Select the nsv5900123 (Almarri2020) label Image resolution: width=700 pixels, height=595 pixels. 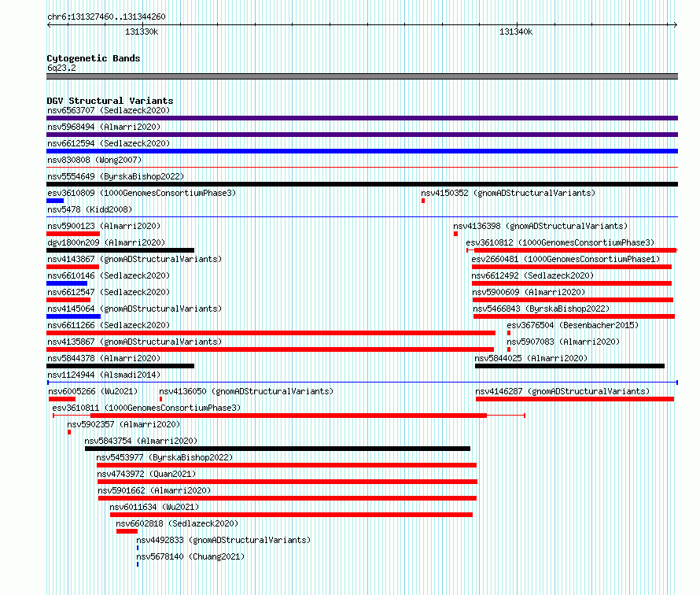pos(104,226)
